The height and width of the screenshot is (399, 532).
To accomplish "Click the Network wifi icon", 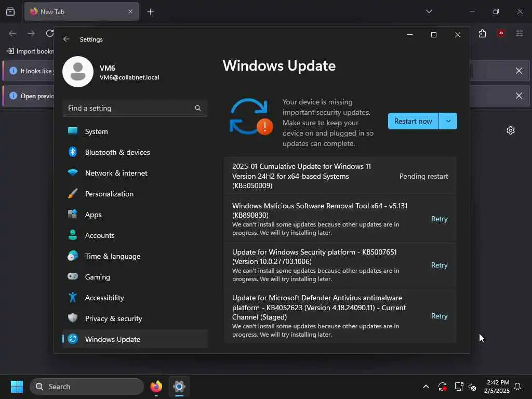I will tap(73, 172).
